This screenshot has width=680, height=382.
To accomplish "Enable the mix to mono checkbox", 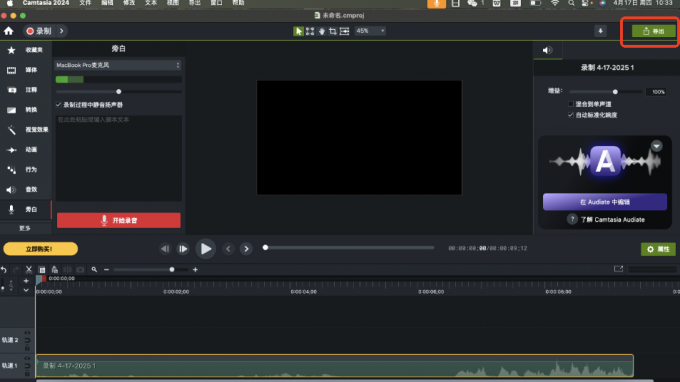I will coord(571,104).
